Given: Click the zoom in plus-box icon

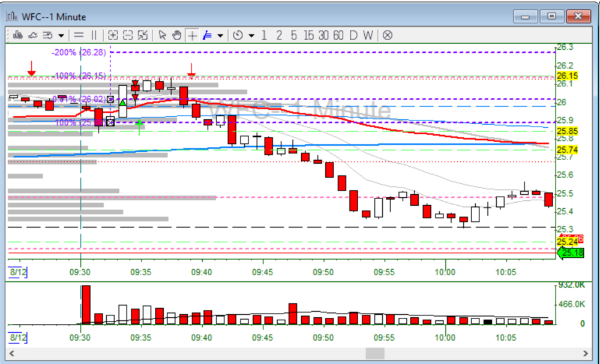Looking at the screenshot, I should coord(113,35).
